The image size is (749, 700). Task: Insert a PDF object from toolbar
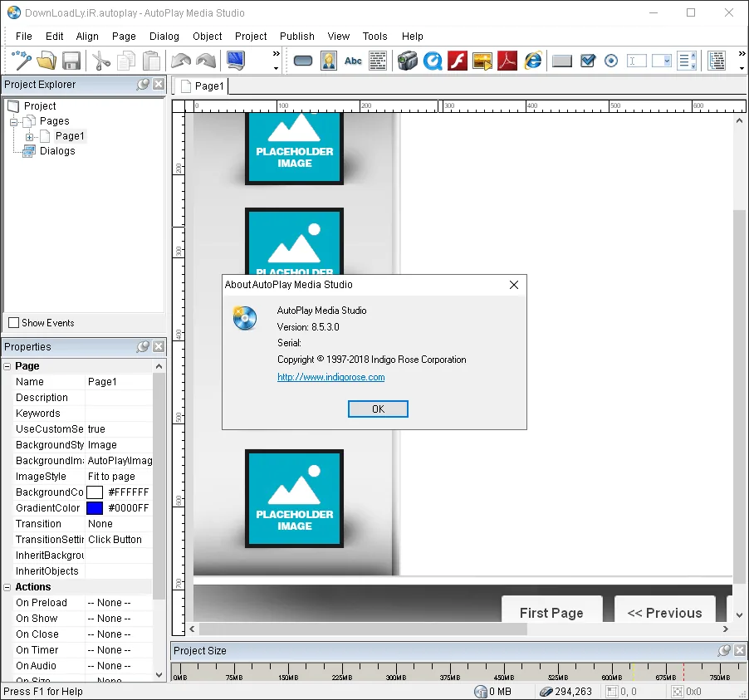coord(507,61)
